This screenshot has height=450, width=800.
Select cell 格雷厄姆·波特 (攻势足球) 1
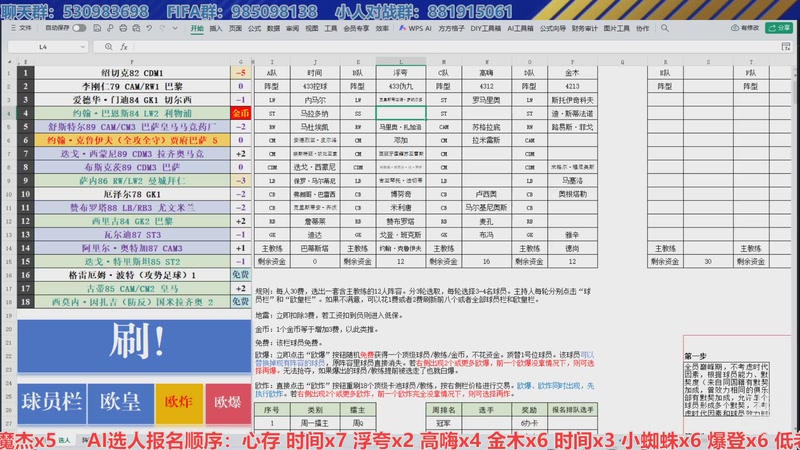tap(132, 275)
